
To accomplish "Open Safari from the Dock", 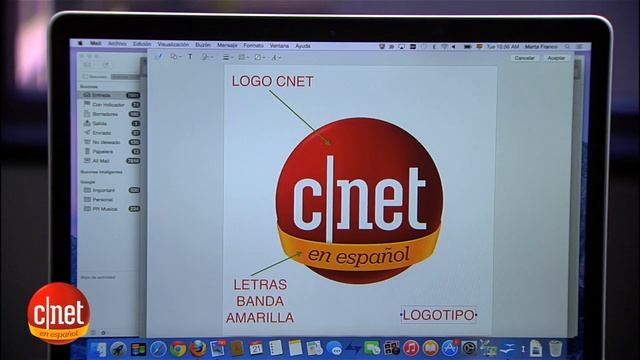I will pos(158,349).
